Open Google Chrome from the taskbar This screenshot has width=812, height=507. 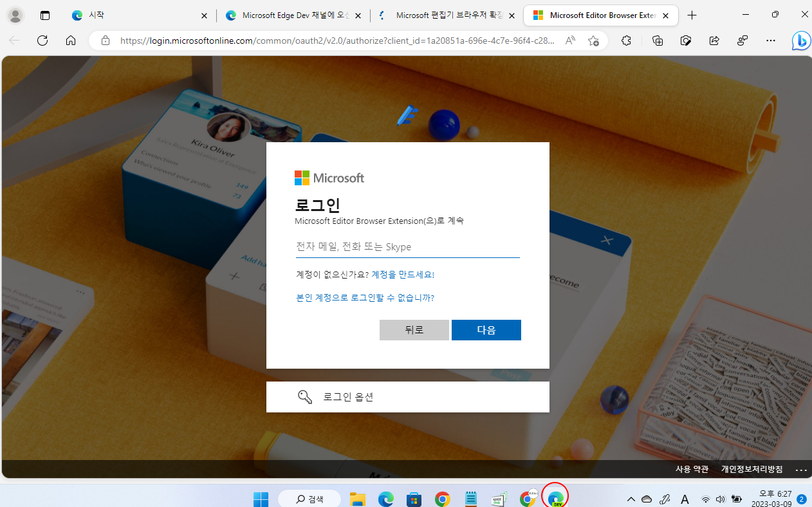(x=442, y=499)
